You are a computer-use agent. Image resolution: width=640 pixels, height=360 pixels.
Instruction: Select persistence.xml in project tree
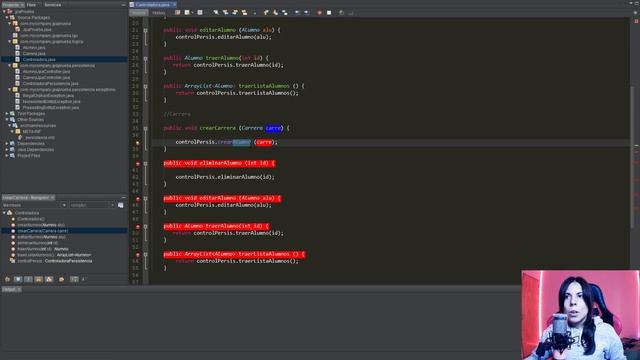(x=40, y=138)
